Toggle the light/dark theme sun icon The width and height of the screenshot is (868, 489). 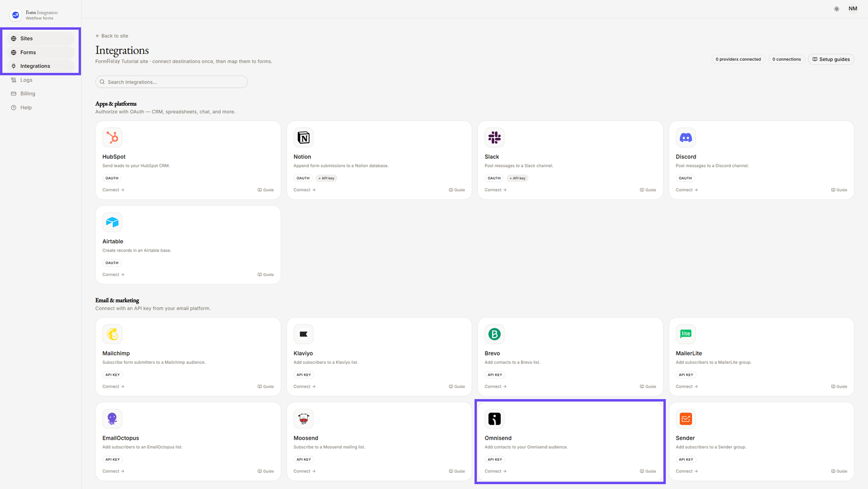coord(837,9)
